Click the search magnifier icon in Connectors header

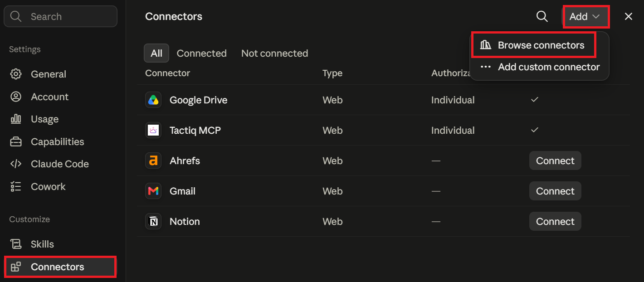point(542,16)
